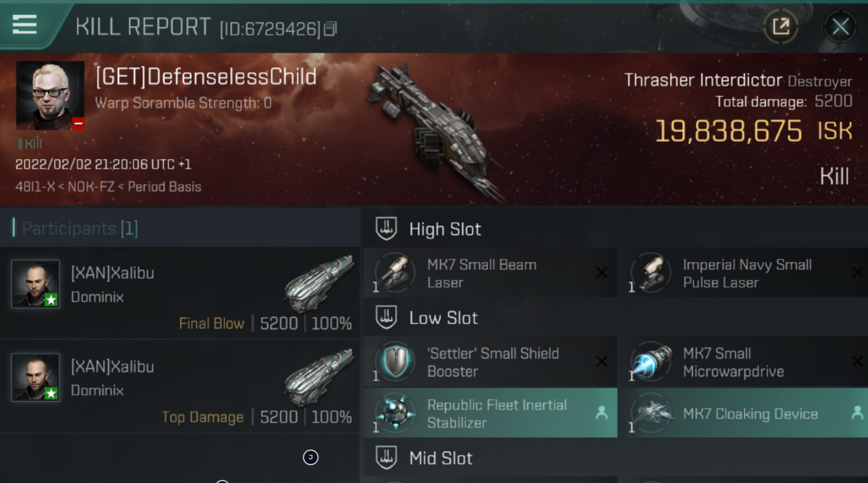
Task: Click the Final Blow Xalibu portrait
Action: pos(35,284)
